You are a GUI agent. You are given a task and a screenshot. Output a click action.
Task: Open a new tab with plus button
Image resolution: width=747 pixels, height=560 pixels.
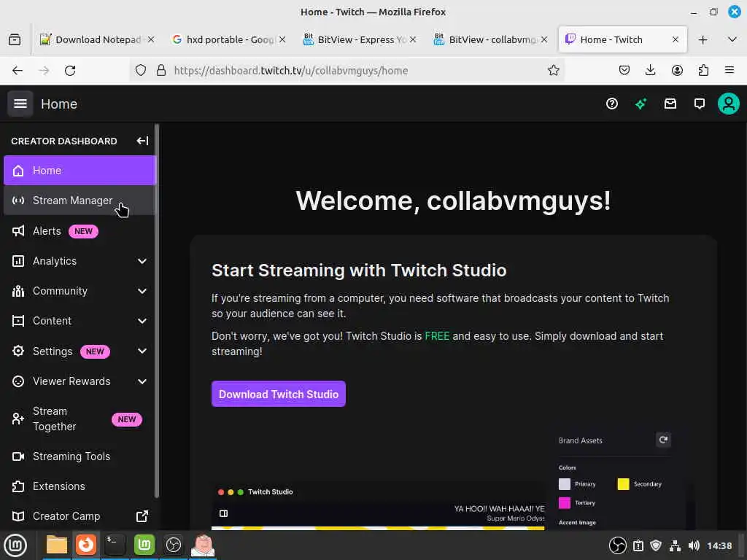(x=703, y=39)
